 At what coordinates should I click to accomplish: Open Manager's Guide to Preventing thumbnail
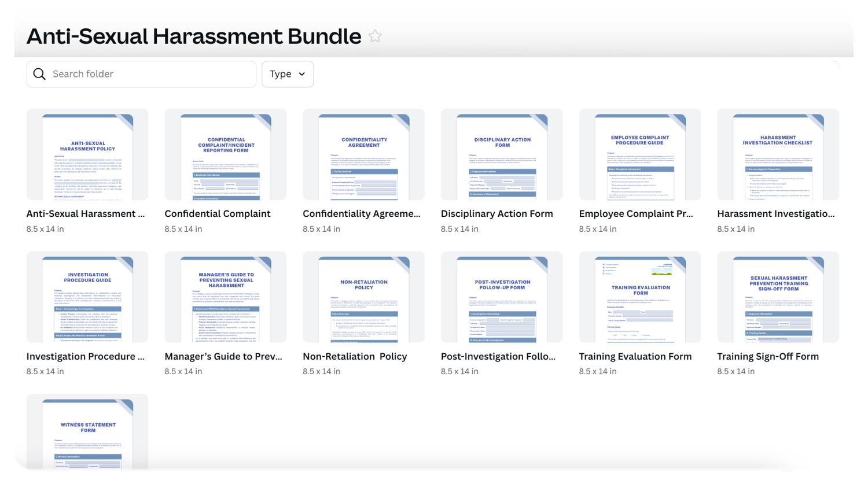(226, 297)
